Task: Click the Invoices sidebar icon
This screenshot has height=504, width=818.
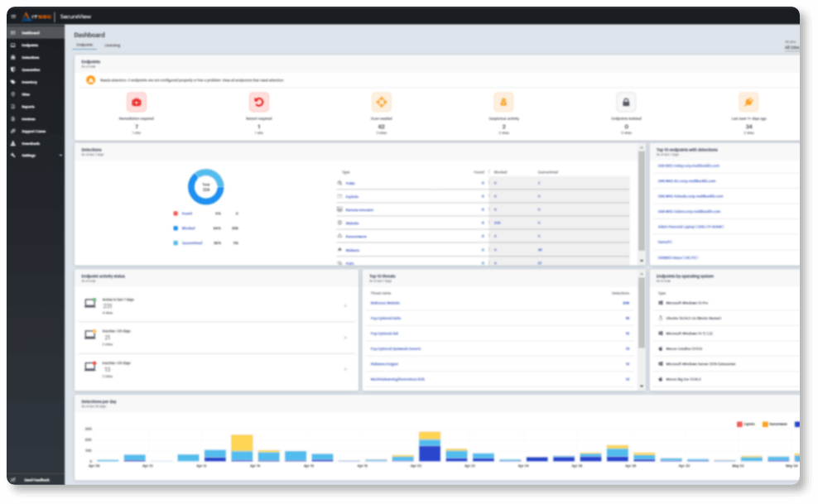Action: pyautogui.click(x=13, y=119)
